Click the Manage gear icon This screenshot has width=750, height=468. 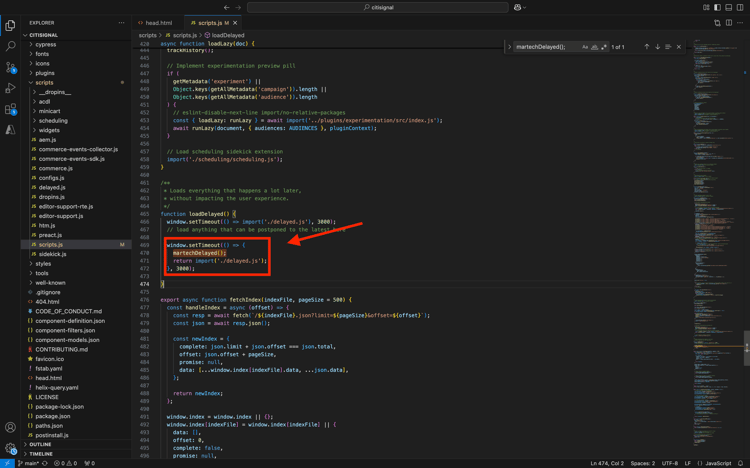click(x=10, y=448)
